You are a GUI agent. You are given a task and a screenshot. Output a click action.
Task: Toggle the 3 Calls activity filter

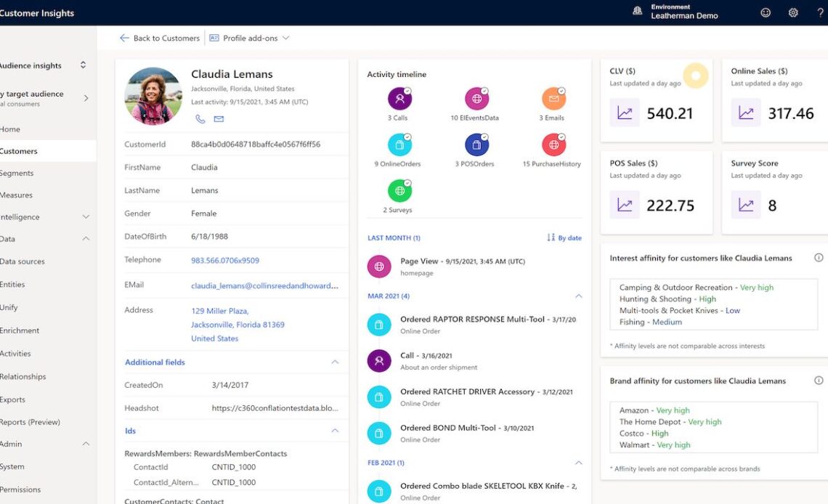(399, 99)
